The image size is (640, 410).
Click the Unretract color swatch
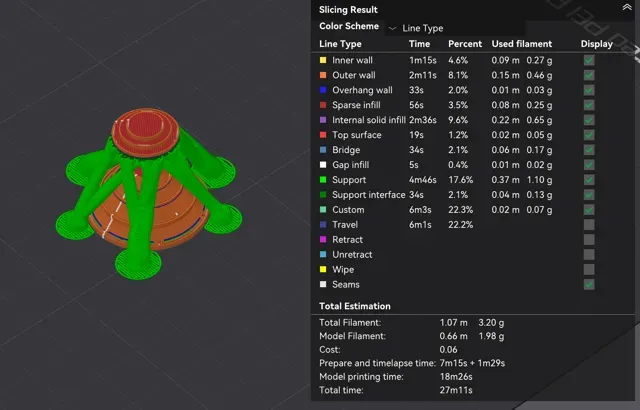click(323, 255)
